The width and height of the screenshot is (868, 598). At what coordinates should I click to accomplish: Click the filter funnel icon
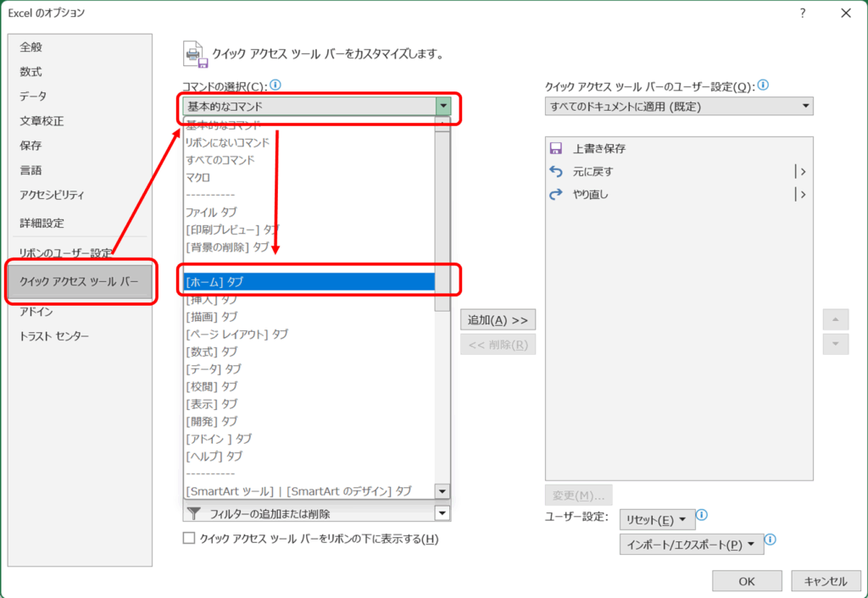click(x=194, y=512)
